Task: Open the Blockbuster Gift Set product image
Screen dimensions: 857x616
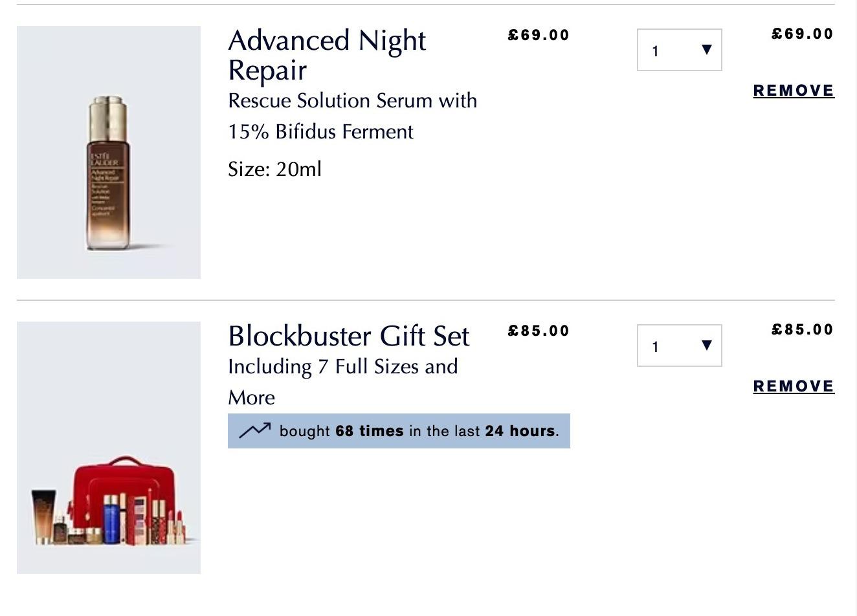Action: (109, 448)
